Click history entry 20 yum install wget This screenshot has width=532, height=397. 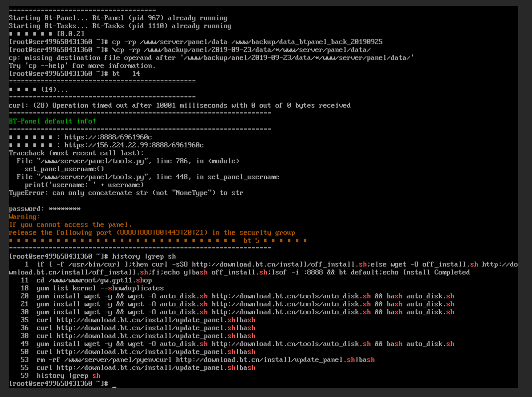[x=237, y=296]
